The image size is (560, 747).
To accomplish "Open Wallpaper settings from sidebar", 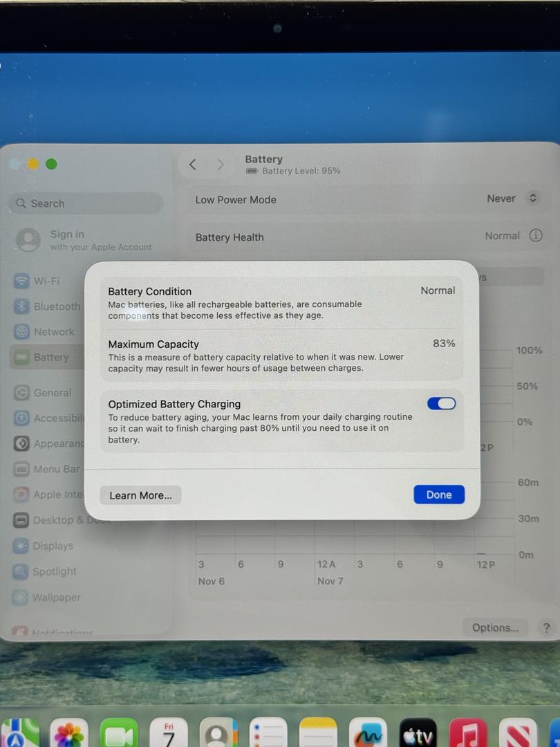I will pos(47,598).
